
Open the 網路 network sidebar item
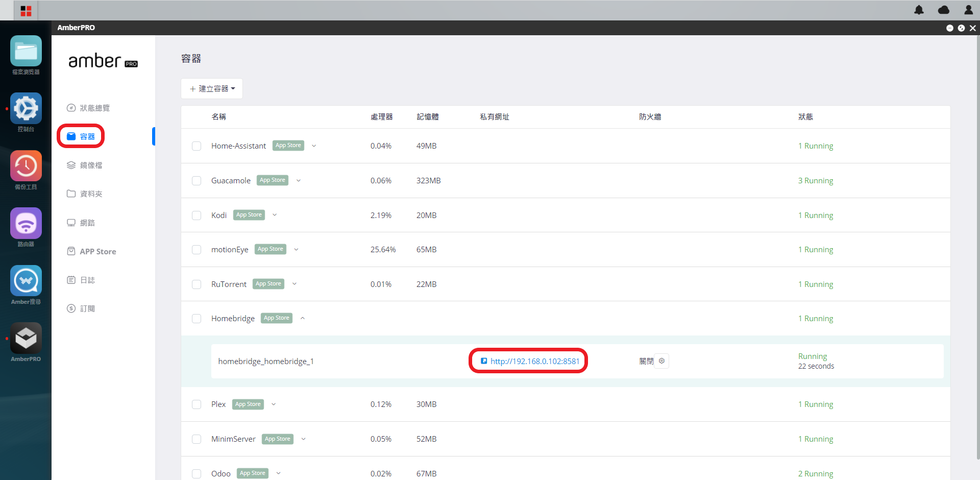[81, 223]
